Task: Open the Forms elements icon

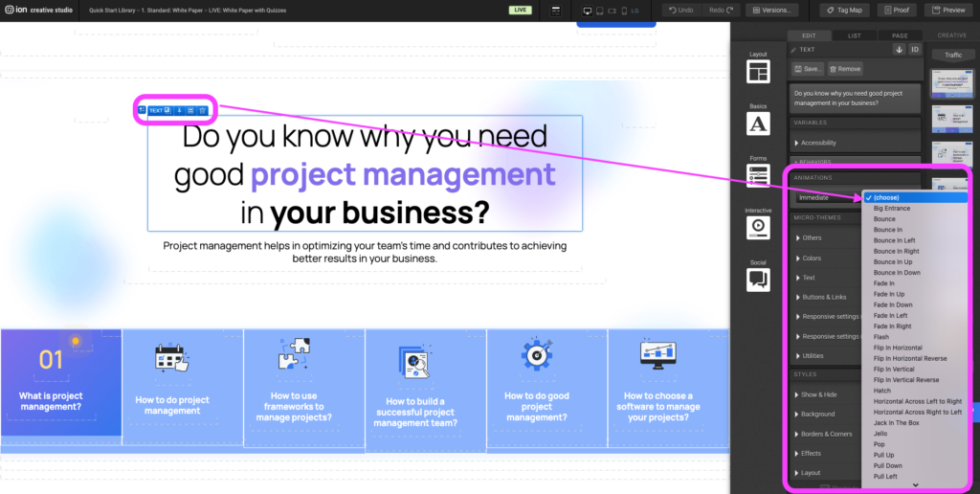Action: [758, 175]
